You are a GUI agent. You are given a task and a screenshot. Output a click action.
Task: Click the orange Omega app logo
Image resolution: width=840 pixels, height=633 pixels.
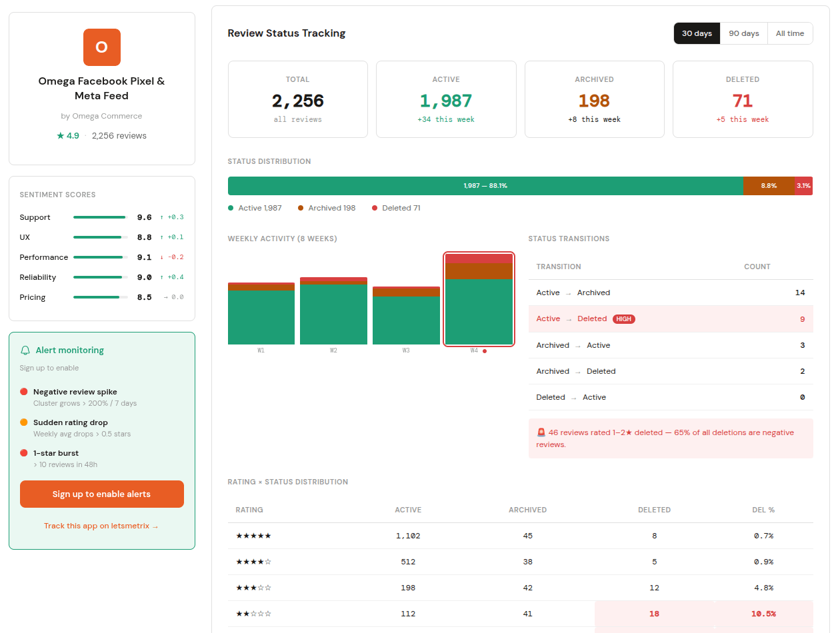point(102,47)
